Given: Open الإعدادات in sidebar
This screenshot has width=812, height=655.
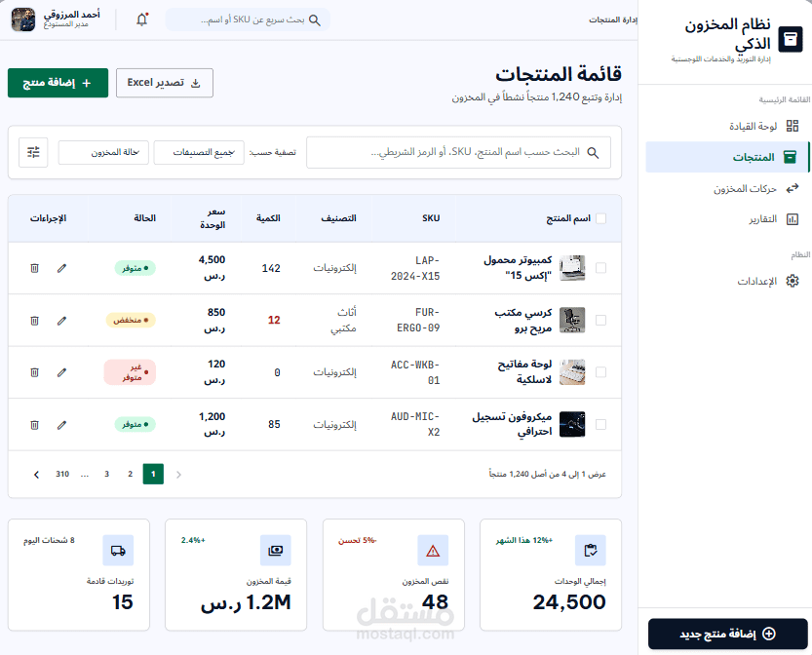Looking at the screenshot, I should [x=727, y=281].
